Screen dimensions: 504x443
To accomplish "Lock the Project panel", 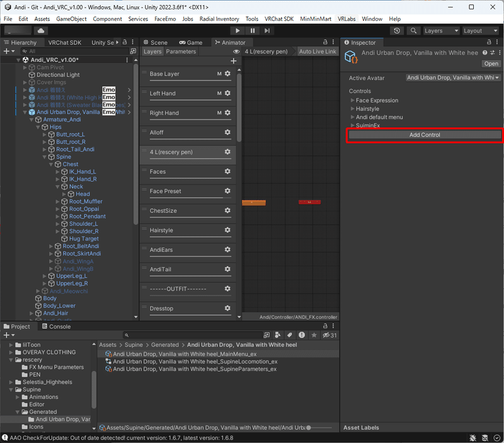I will [325, 326].
